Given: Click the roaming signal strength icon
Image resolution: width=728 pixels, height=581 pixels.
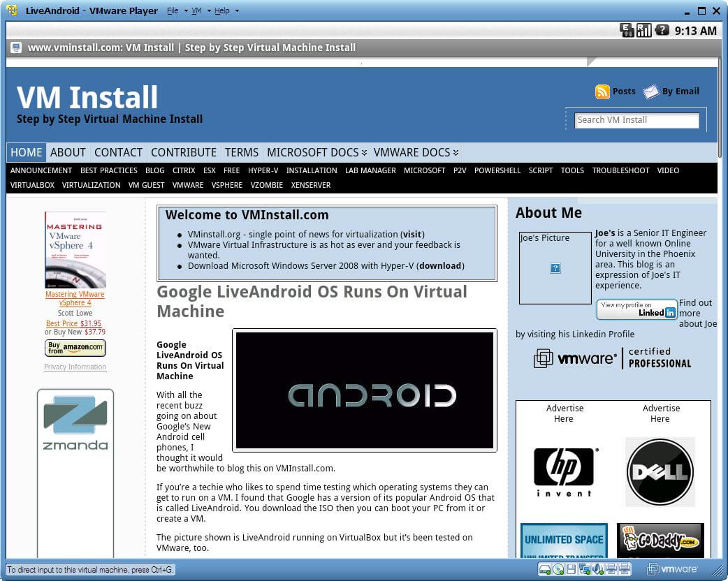Looking at the screenshot, I should pos(644,31).
